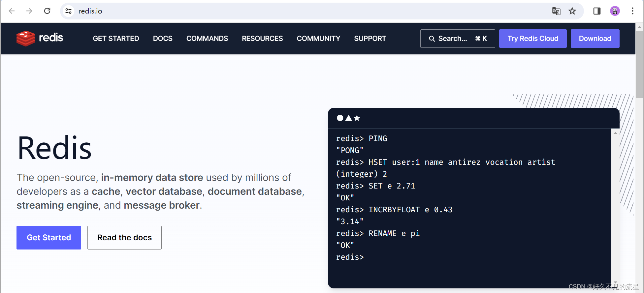Click 'message broker' bold text
The height and width of the screenshot is (293, 644).
(x=162, y=205)
